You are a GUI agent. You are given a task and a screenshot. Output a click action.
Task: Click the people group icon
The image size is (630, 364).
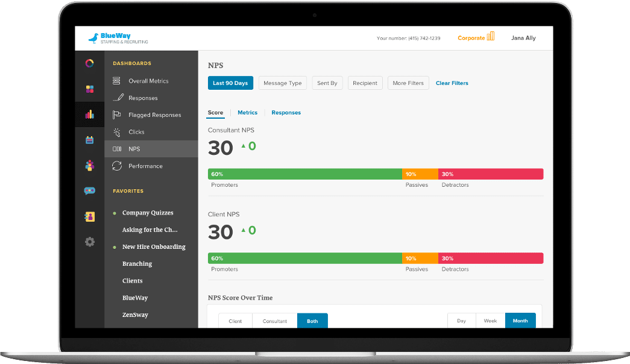pos(89,166)
